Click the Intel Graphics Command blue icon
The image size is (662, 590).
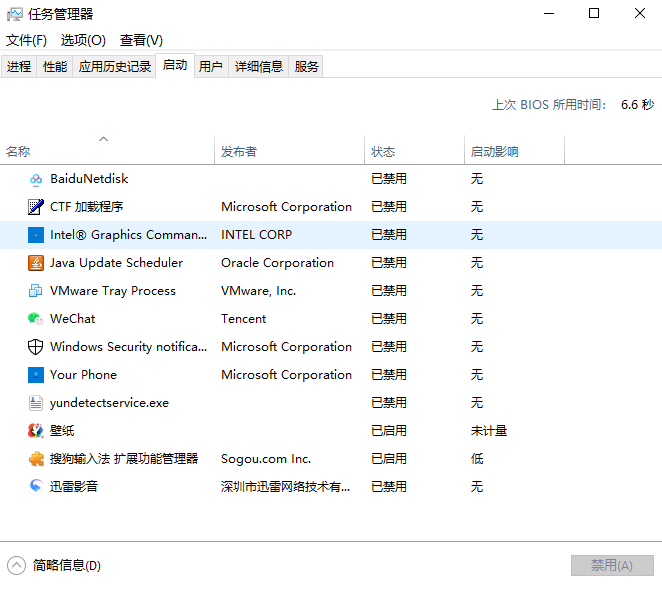point(36,235)
